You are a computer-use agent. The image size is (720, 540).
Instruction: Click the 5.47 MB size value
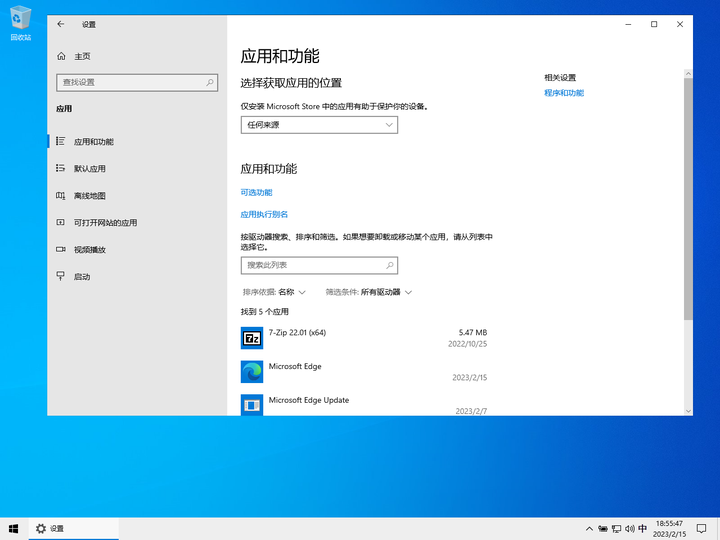pyautogui.click(x=472, y=332)
